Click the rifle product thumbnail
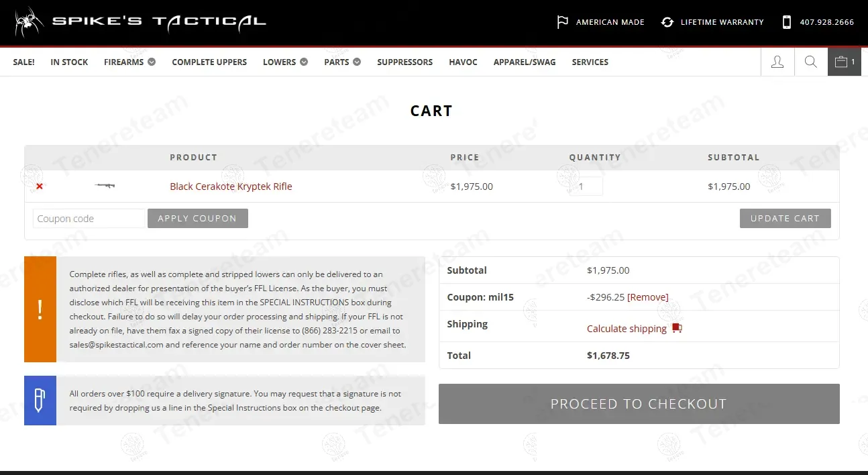The width and height of the screenshot is (868, 475). click(105, 185)
